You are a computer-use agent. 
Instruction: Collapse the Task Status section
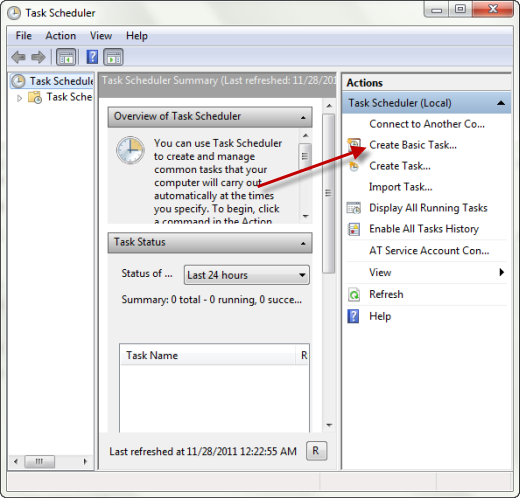303,243
